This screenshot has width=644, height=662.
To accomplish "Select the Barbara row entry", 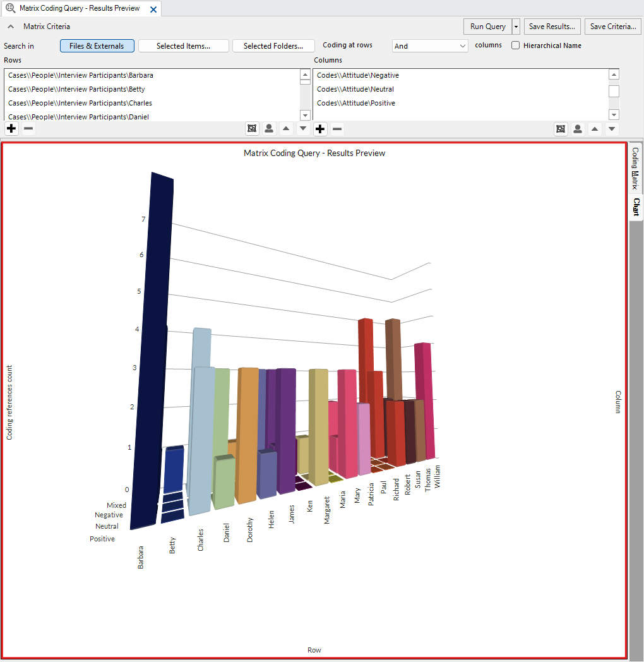I will [x=152, y=75].
